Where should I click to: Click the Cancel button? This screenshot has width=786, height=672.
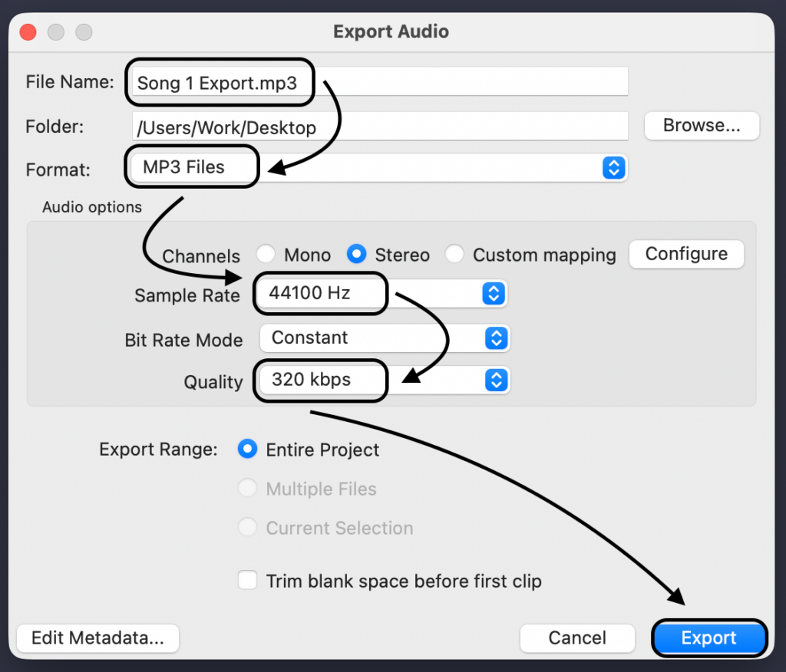point(577,637)
